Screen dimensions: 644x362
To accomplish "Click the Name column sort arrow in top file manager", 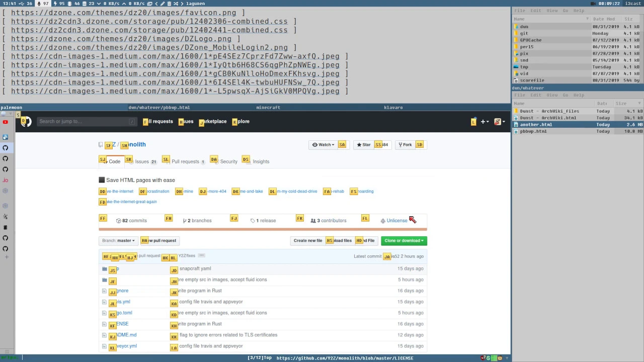I will 587,19.
